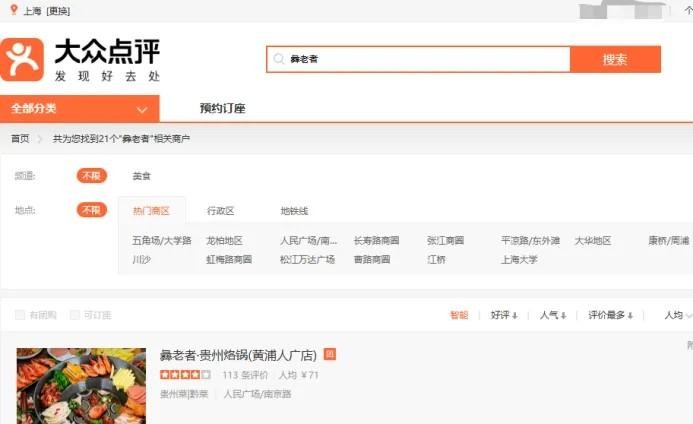Select the 江桥 area
The width and height of the screenshot is (693, 424).
(436, 260)
